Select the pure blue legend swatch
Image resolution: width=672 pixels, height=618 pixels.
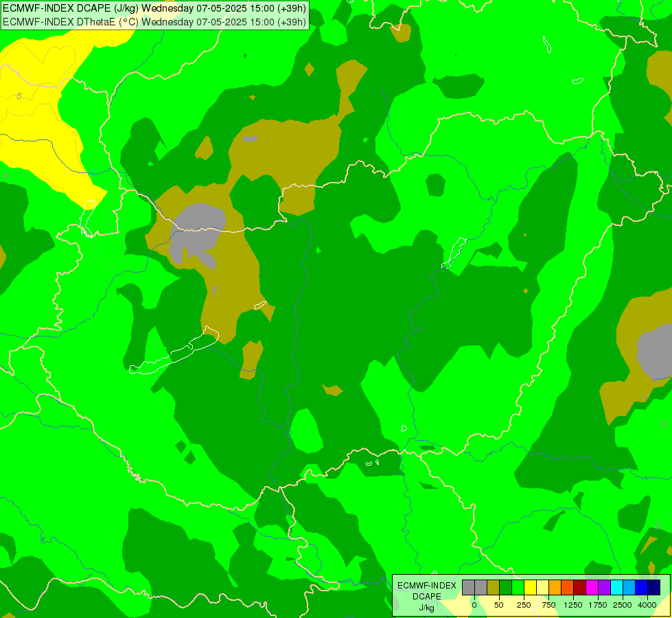pyautogui.click(x=642, y=588)
